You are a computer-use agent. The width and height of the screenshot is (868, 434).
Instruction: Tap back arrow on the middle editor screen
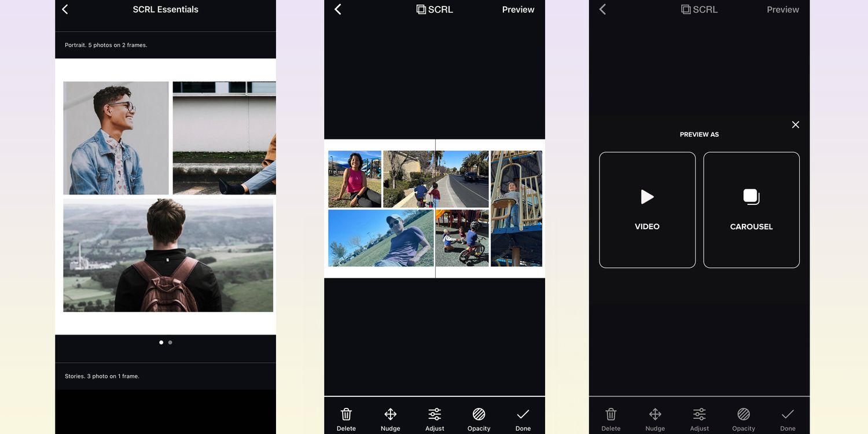[338, 9]
